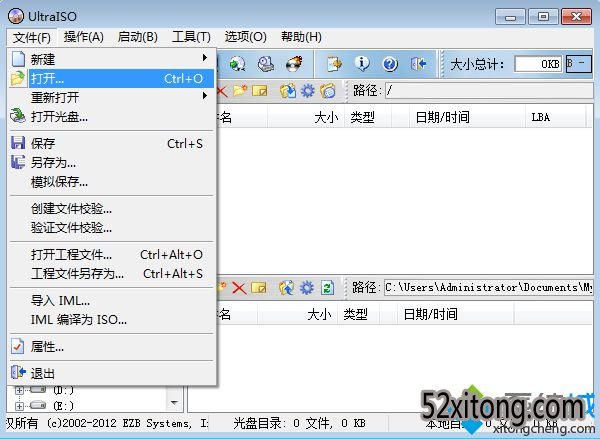Click the local tree scrollbar down arrow

pos(174,403)
